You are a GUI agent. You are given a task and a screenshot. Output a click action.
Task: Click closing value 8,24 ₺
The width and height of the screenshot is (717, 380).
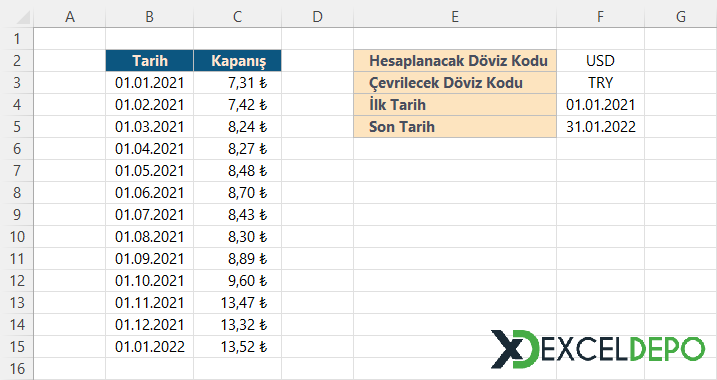pos(237,127)
